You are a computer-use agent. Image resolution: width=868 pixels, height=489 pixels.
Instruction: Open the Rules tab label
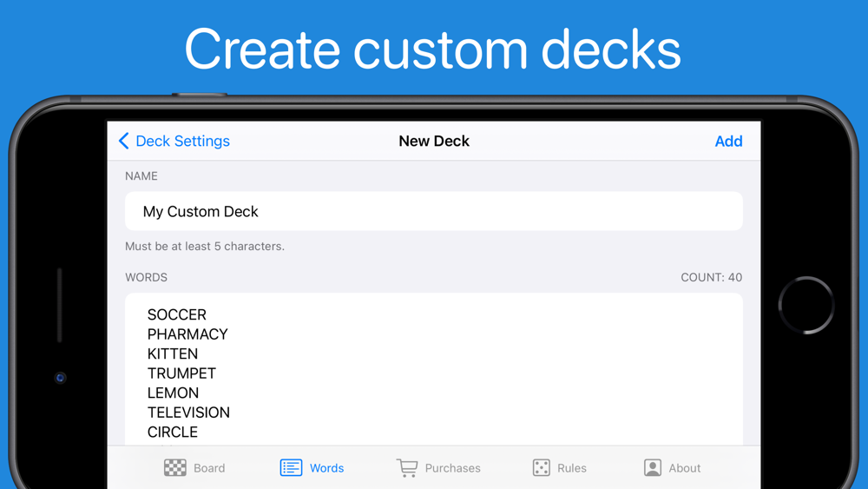(571, 468)
